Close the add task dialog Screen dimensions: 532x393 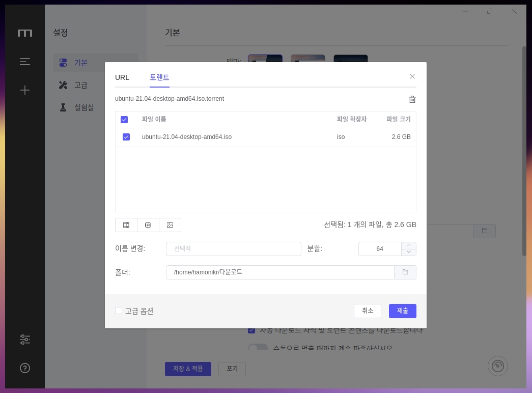click(x=412, y=76)
